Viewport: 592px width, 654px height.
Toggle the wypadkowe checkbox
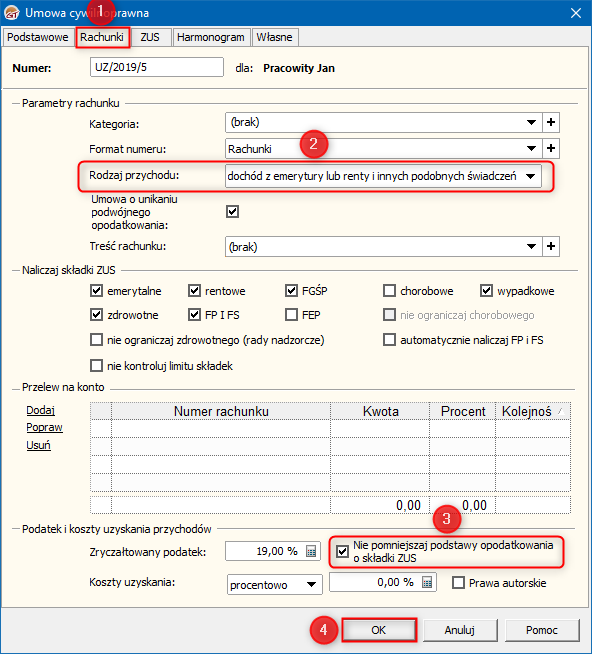pos(486,291)
